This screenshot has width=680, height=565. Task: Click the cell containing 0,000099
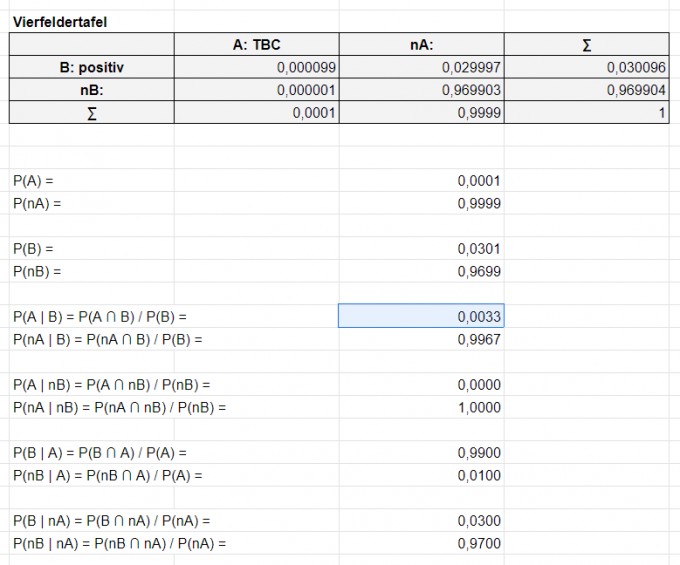[x=256, y=67]
